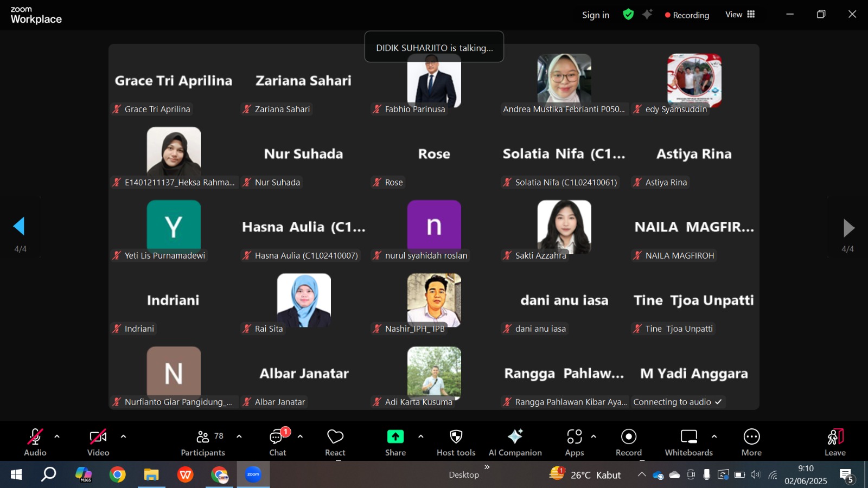Viewport: 868px width, 488px height.
Task: Go to previous gallery page with left arrow
Action: [x=20, y=226]
